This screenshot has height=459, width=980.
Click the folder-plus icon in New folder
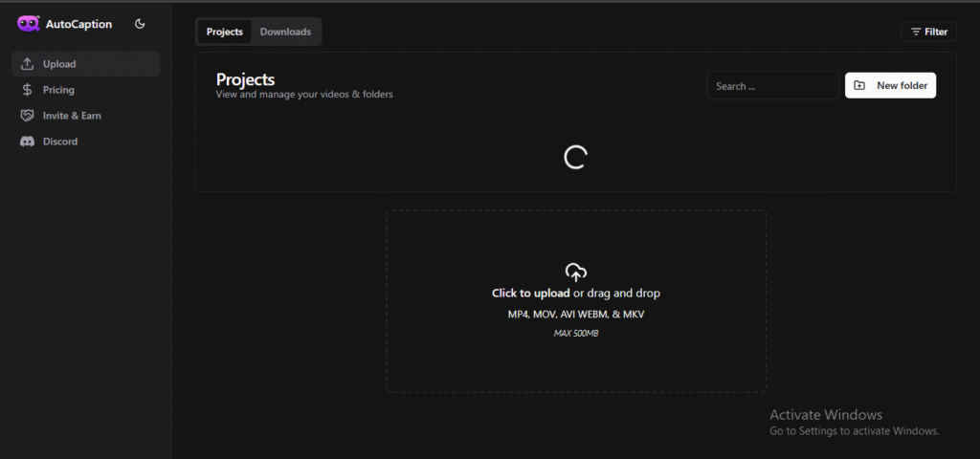coord(859,85)
